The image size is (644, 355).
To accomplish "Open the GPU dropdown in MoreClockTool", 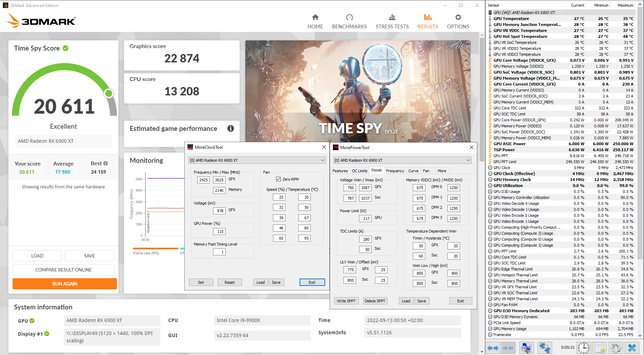I will click(x=257, y=160).
